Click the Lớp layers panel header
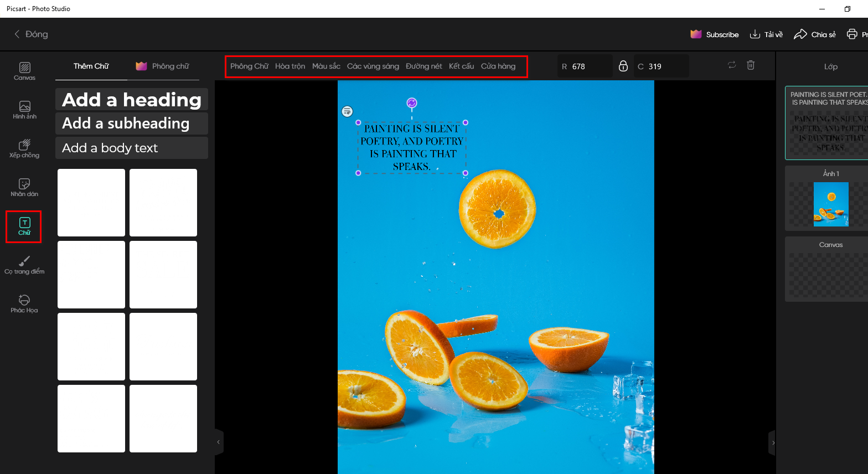This screenshot has height=474, width=868. 831,66
